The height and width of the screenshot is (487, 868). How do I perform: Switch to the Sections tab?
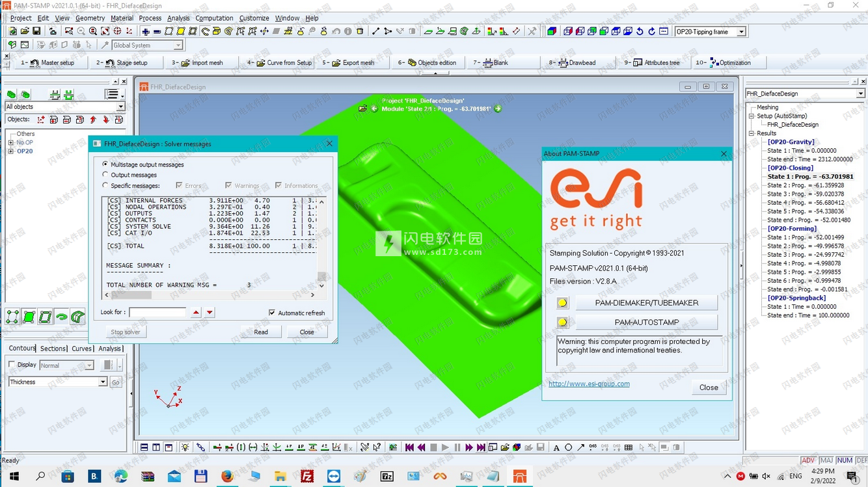pyautogui.click(x=53, y=349)
